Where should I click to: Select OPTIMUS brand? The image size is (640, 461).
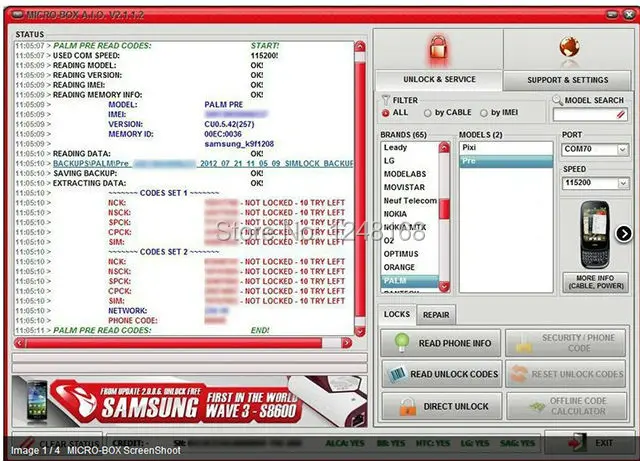410,254
